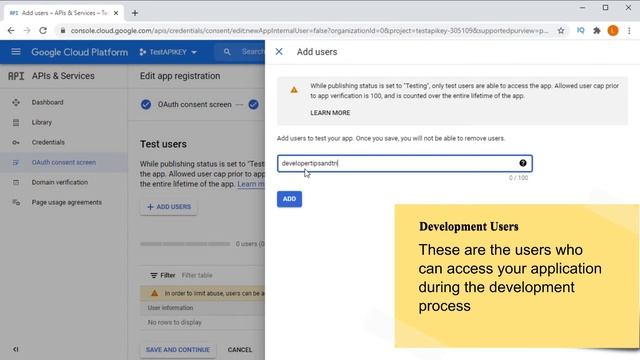640x360 pixels.
Task: Click the Filter table field
Action: point(197,276)
